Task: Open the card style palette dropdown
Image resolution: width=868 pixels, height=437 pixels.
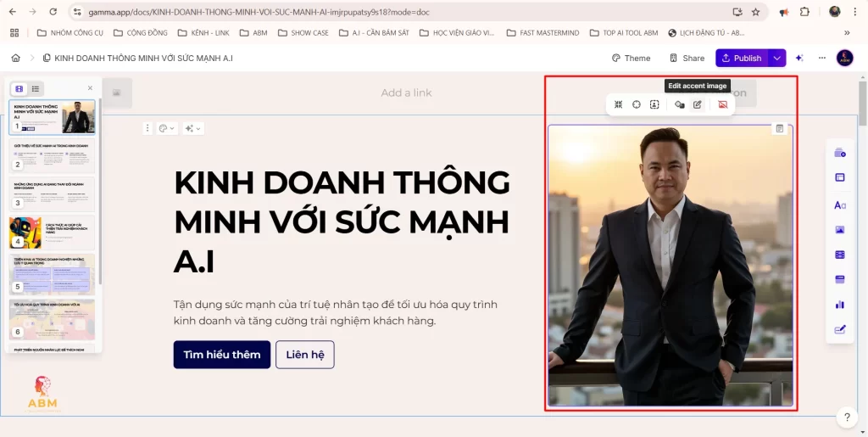Action: pos(167,128)
